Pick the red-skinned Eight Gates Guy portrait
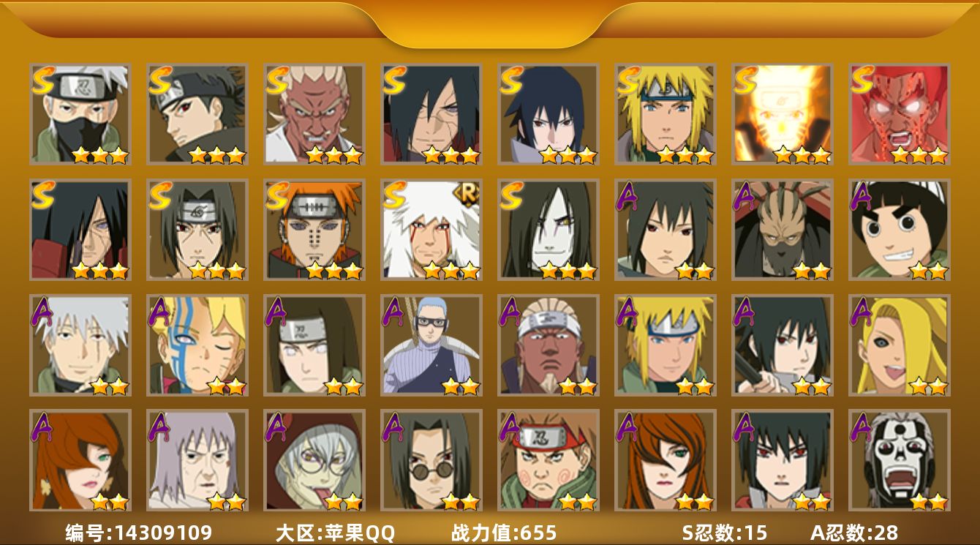The height and width of the screenshot is (545, 980). pos(900,114)
